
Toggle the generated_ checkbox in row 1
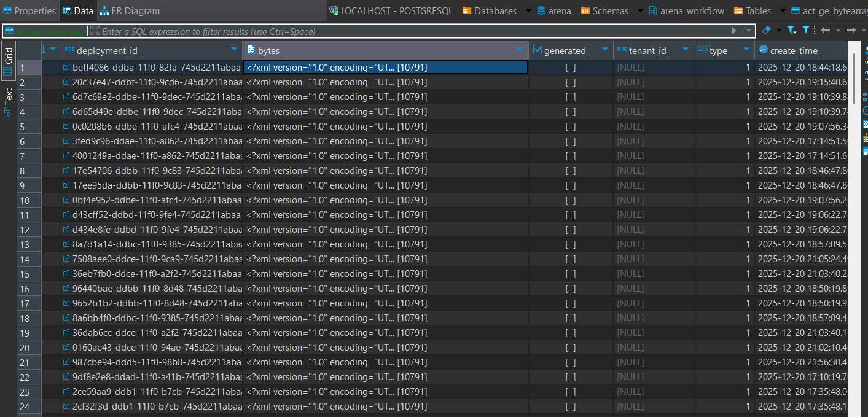pos(571,68)
